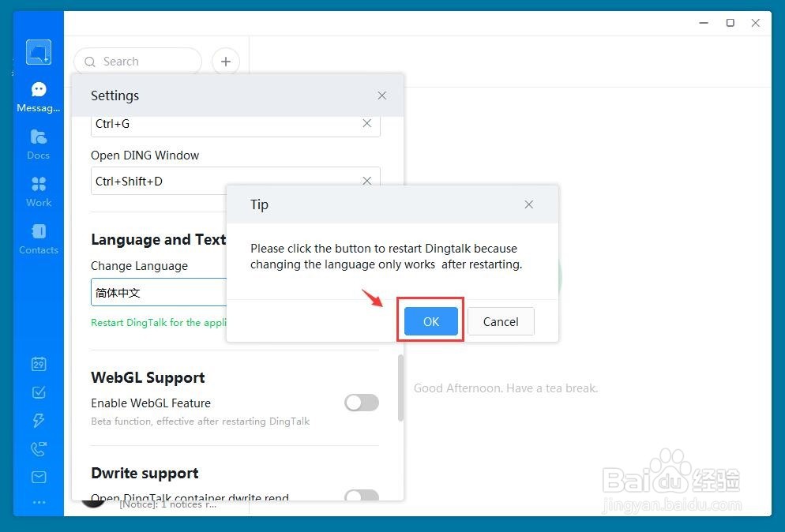Image resolution: width=785 pixels, height=532 pixels.
Task: Toggle Dwrite support switch
Action: point(362,495)
